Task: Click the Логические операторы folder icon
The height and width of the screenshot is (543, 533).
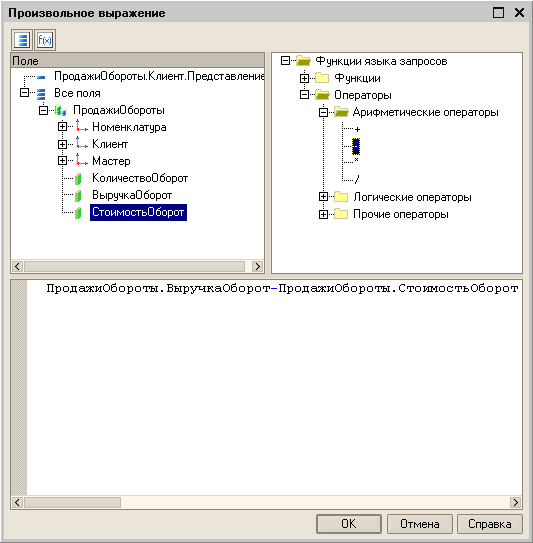Action: pyautogui.click(x=341, y=197)
